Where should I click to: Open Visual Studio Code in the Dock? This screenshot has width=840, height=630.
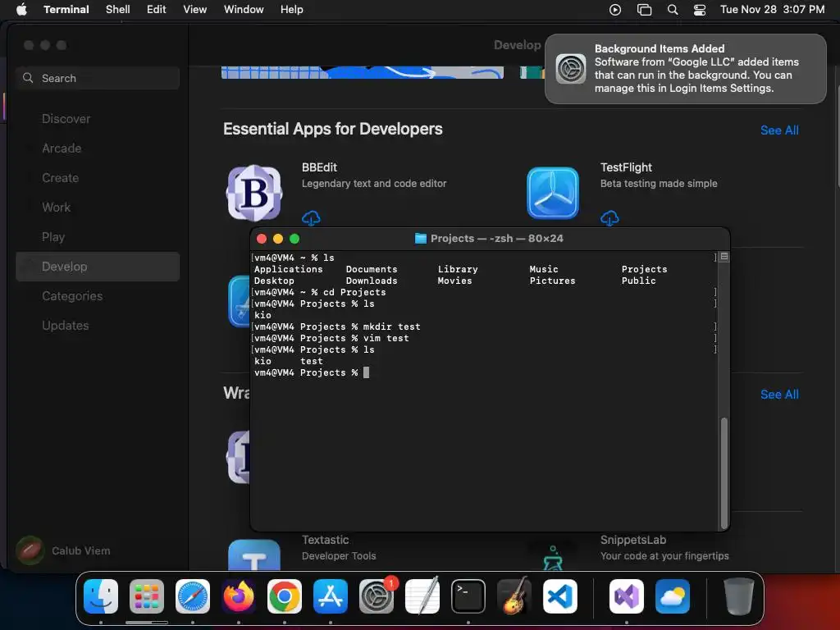click(x=560, y=596)
